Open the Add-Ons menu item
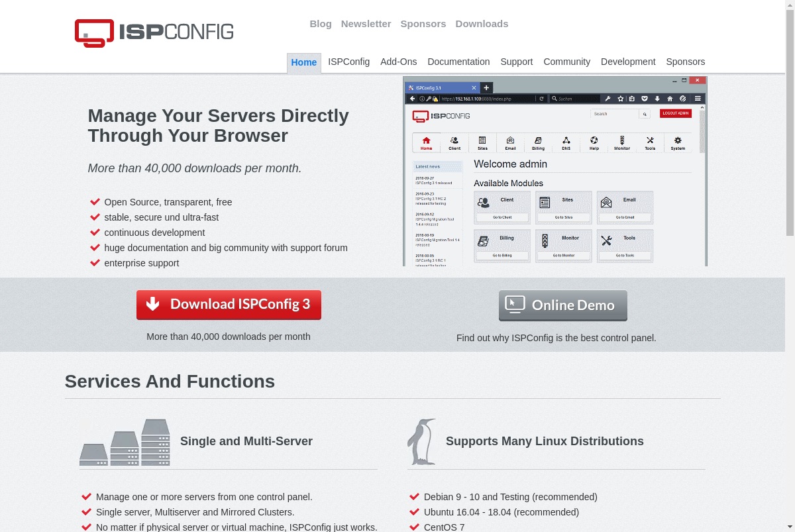795x532 pixels. point(399,62)
